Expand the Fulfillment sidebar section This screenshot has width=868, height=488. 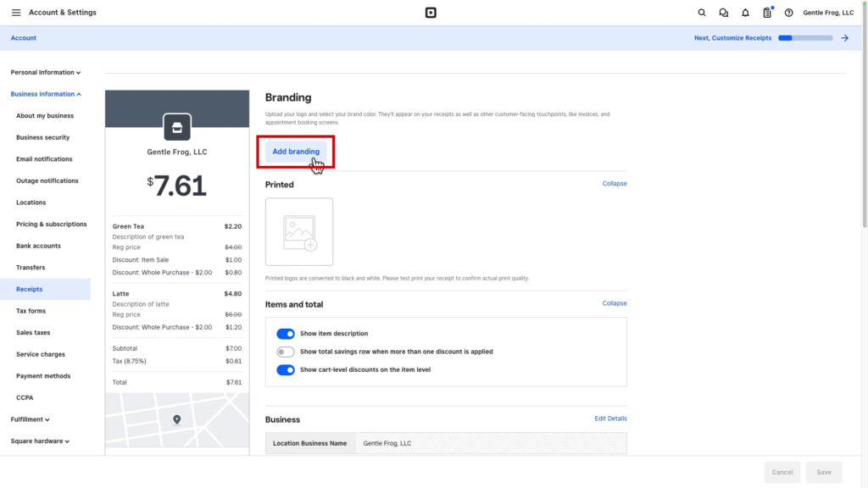click(31, 419)
